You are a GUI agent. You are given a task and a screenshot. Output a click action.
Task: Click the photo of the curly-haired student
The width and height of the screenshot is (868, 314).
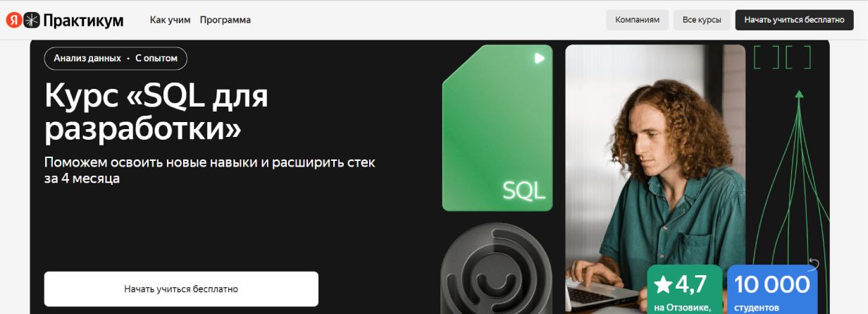tap(655, 176)
